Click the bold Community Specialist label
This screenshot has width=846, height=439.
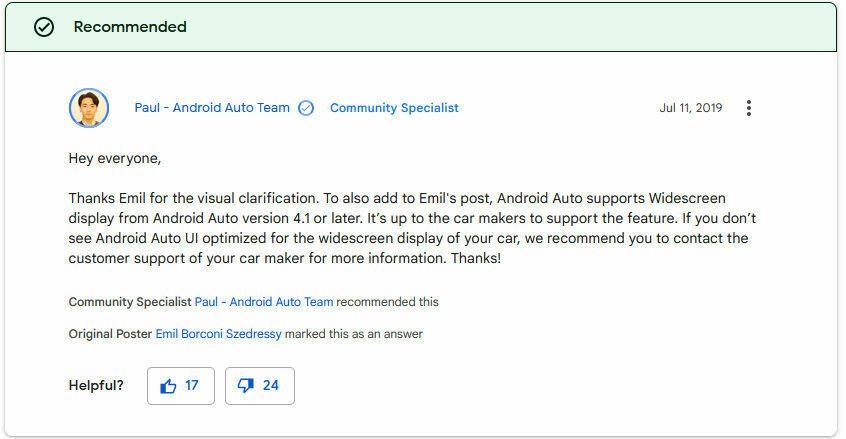(x=129, y=302)
